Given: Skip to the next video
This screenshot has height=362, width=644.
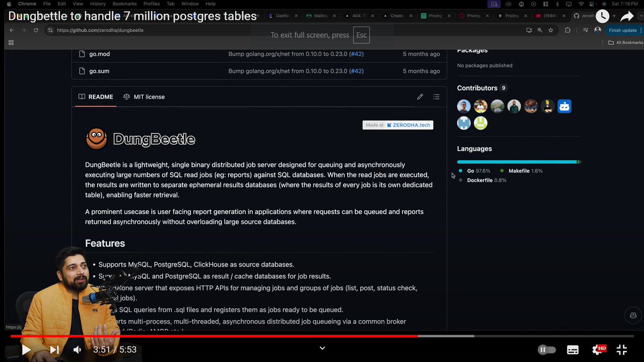Looking at the screenshot, I should (x=54, y=350).
